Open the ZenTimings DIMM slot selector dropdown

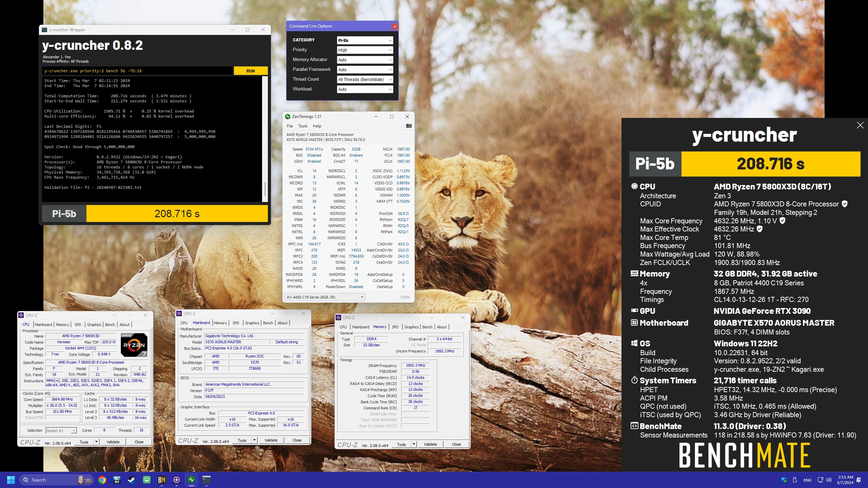[324, 297]
